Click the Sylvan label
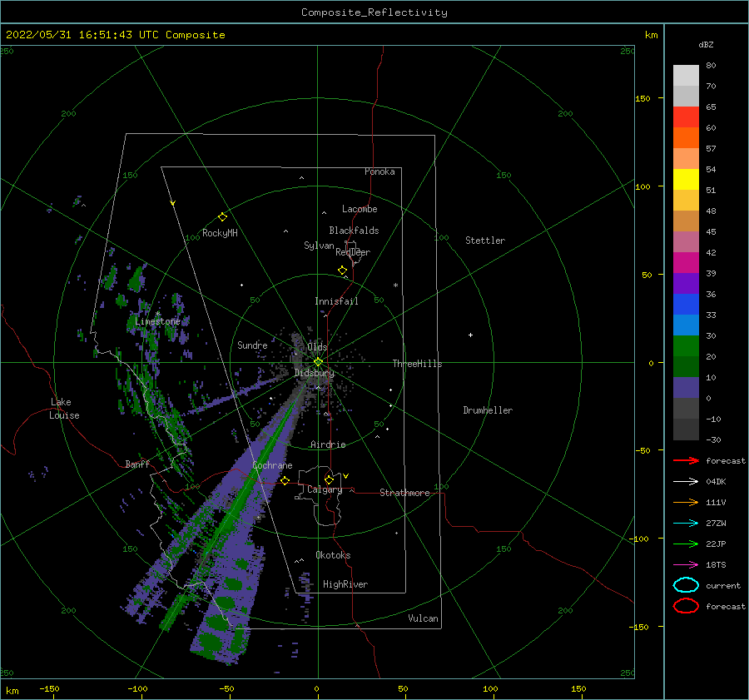The width and height of the screenshot is (749, 700). coord(319,246)
